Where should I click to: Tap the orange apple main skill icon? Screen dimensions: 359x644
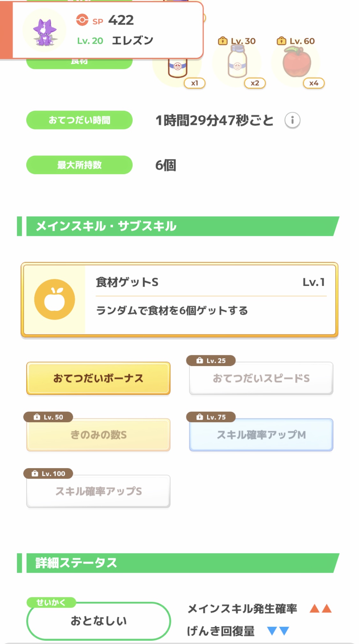pyautogui.click(x=55, y=299)
